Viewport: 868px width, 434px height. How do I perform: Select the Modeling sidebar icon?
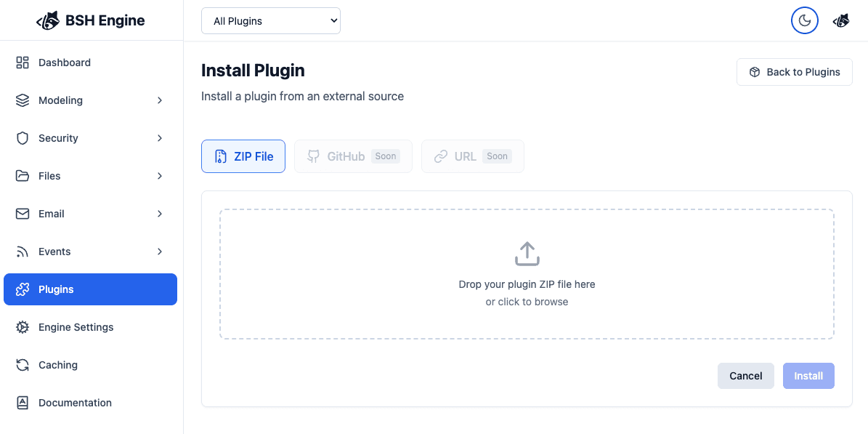point(22,100)
